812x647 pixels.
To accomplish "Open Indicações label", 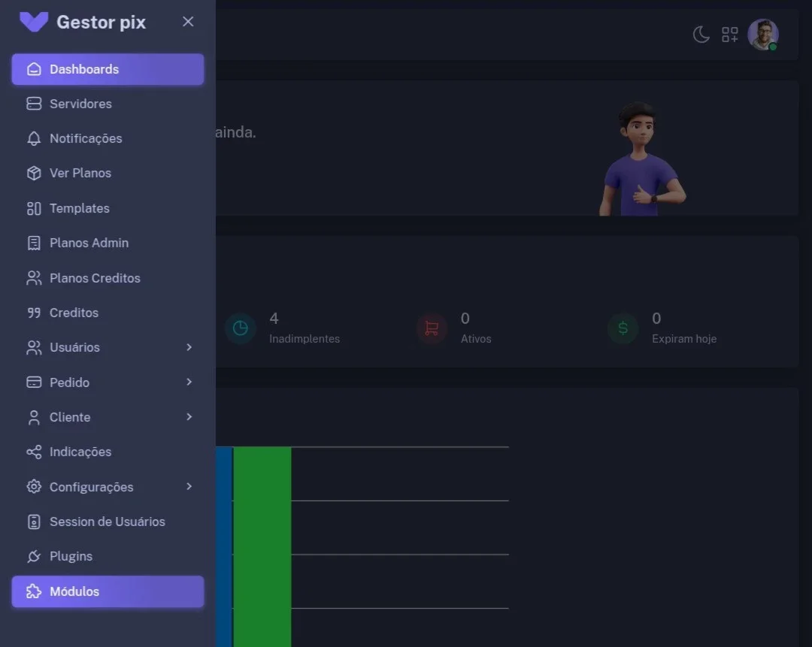I will click(80, 452).
